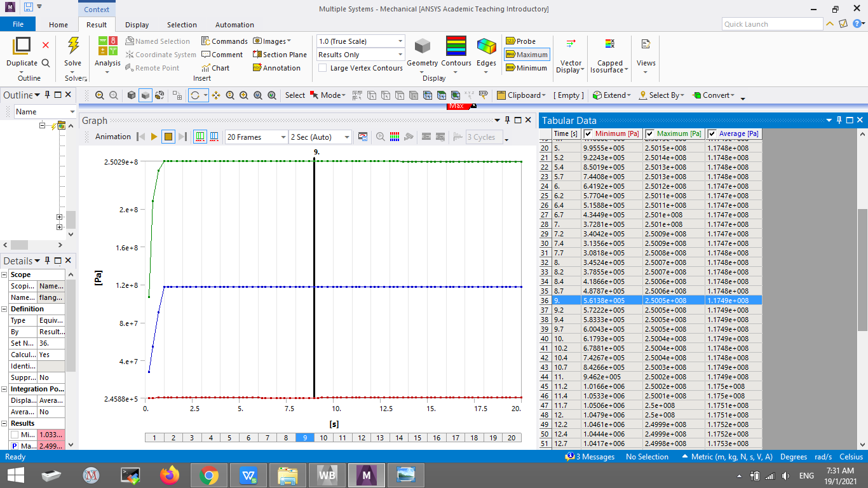Click the Maximum result button

click(527, 55)
